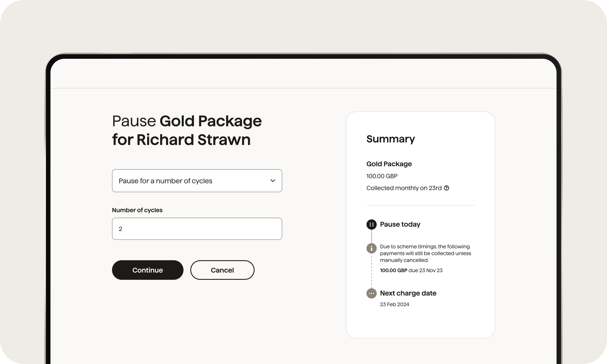Click the 'Number of cycles' field label
Viewport: 607px width, 364px height.
click(137, 210)
